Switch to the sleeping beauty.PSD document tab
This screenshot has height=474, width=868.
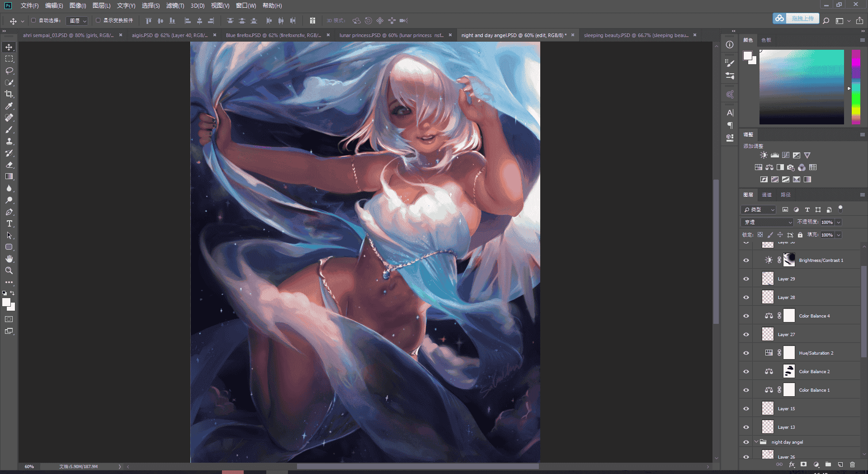click(x=636, y=35)
